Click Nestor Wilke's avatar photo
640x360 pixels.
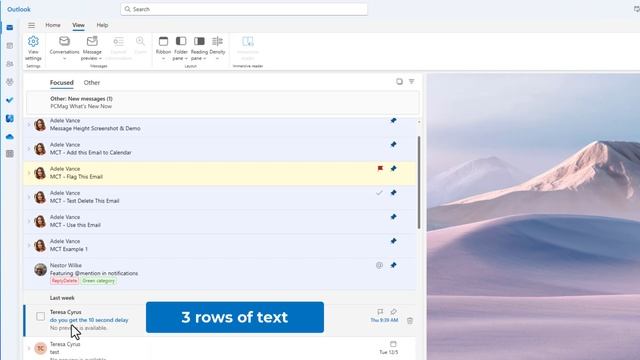[x=40, y=269]
